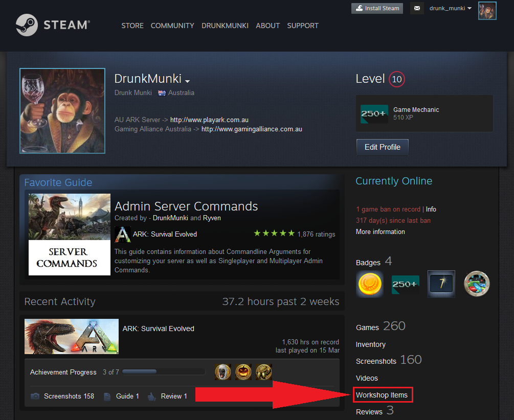Click the golden creature achievement icon
514x420 pixels.
click(x=264, y=372)
